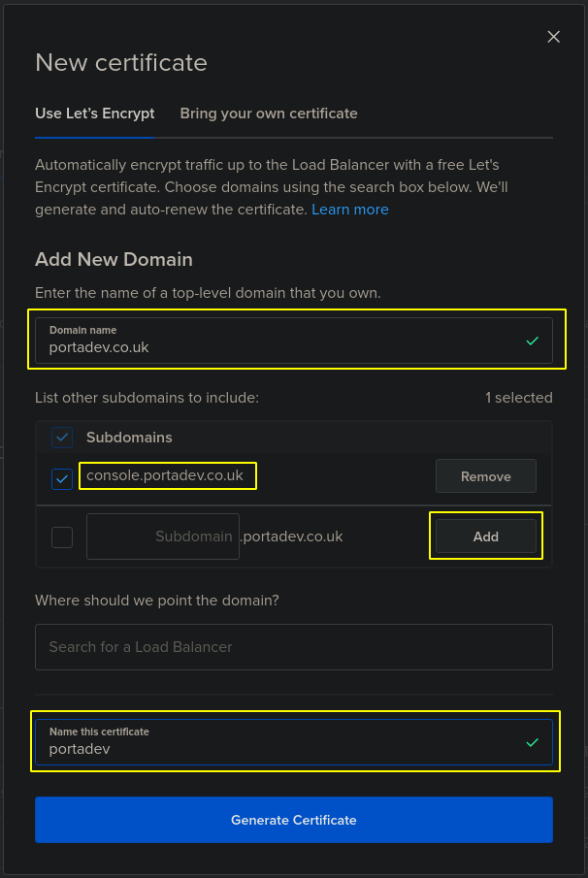This screenshot has height=878, width=588.
Task: Open the Search for a Load Balancer box
Action: click(x=293, y=647)
